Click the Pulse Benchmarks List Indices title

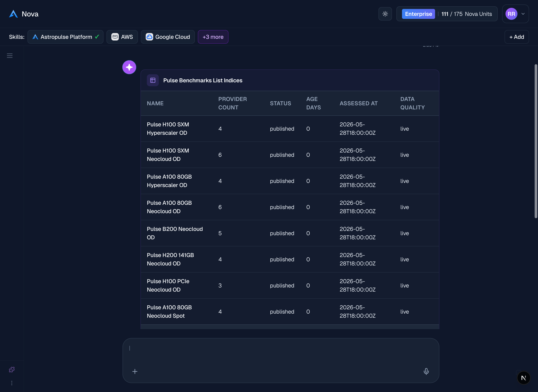point(203,80)
